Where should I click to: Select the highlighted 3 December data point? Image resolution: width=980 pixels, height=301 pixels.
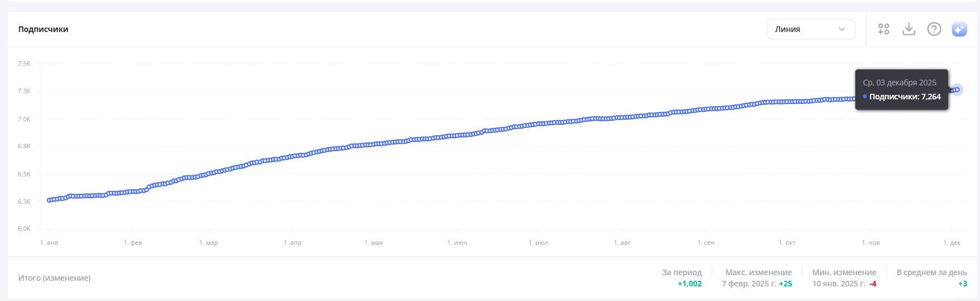pyautogui.click(x=957, y=89)
